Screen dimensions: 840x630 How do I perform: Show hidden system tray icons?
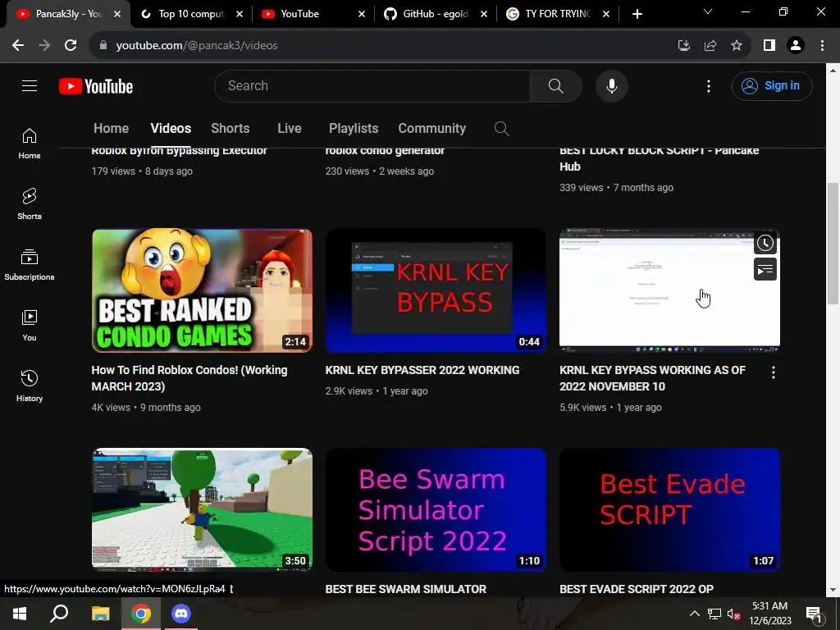tap(694, 614)
